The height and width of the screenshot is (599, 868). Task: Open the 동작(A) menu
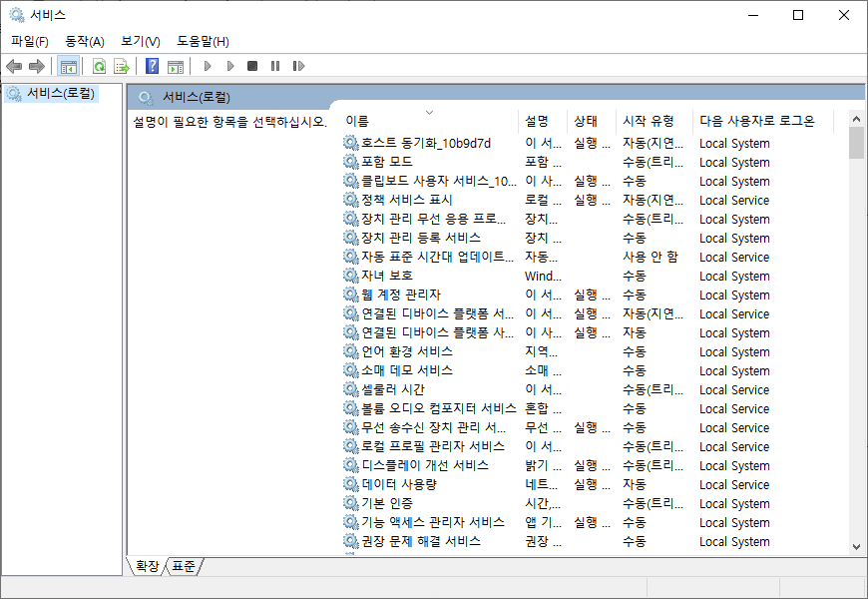pyautogui.click(x=85, y=42)
